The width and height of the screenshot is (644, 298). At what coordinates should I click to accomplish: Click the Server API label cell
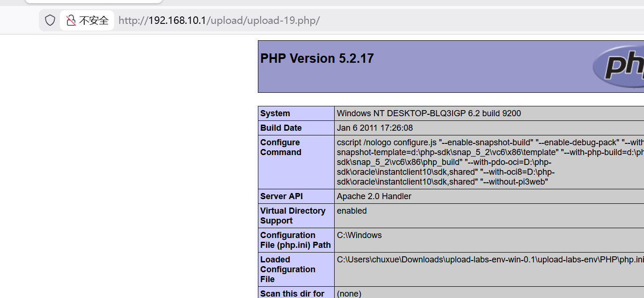click(x=296, y=196)
